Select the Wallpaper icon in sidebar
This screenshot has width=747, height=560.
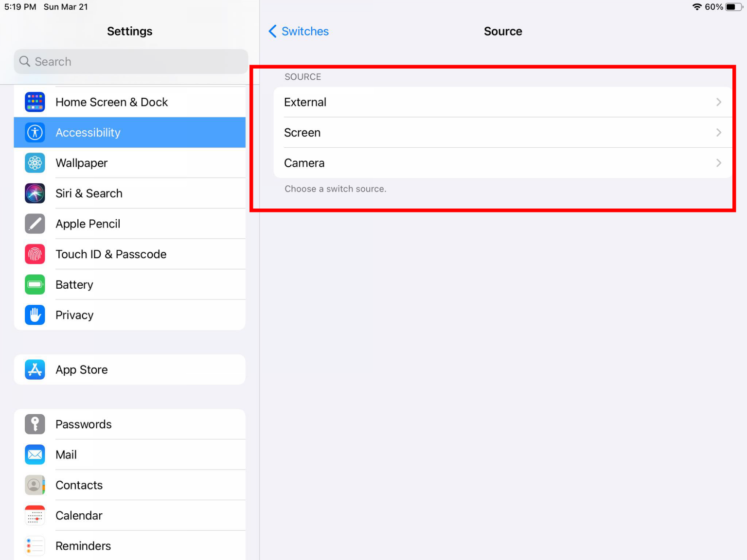[x=35, y=163]
